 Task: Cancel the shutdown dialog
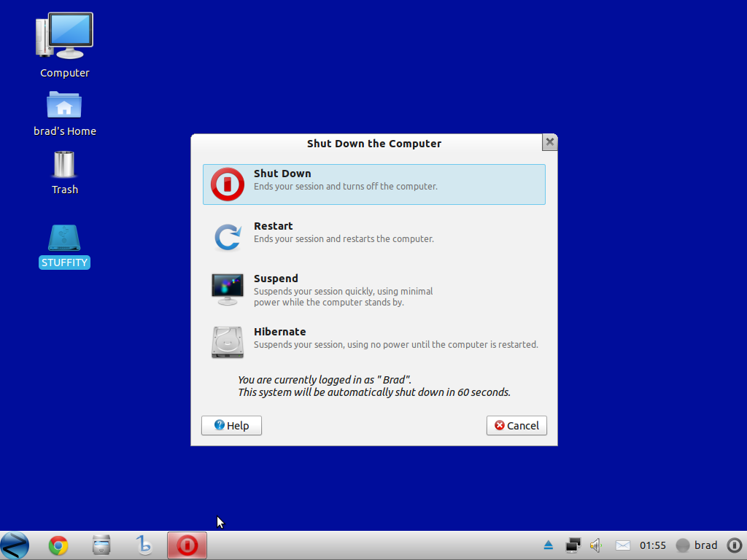coord(516,425)
